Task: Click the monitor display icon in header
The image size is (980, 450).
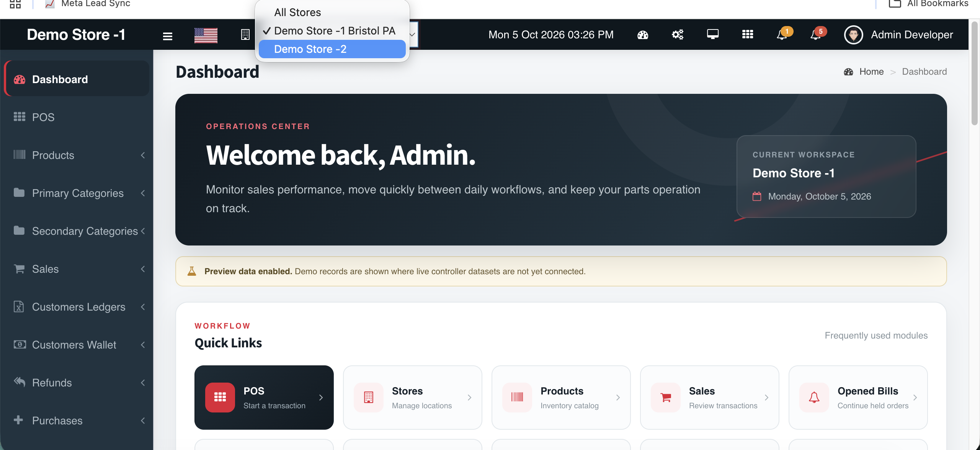Action: point(713,34)
